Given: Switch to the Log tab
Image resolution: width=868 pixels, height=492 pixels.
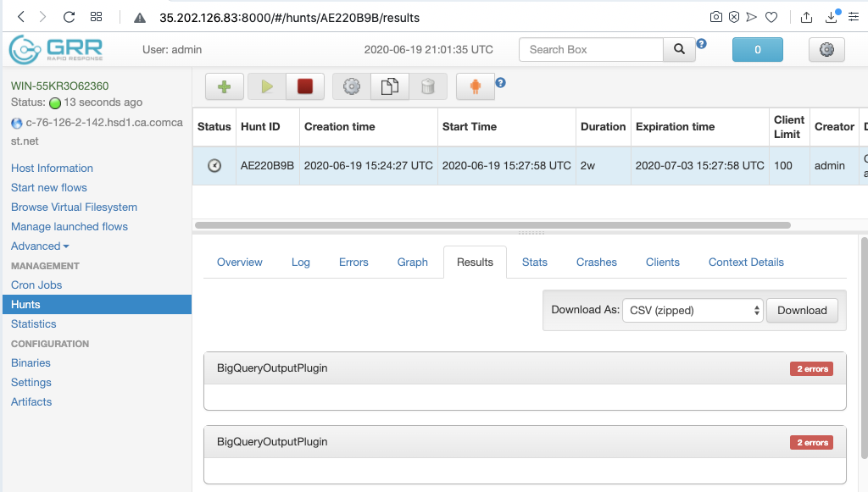Looking at the screenshot, I should coord(301,262).
